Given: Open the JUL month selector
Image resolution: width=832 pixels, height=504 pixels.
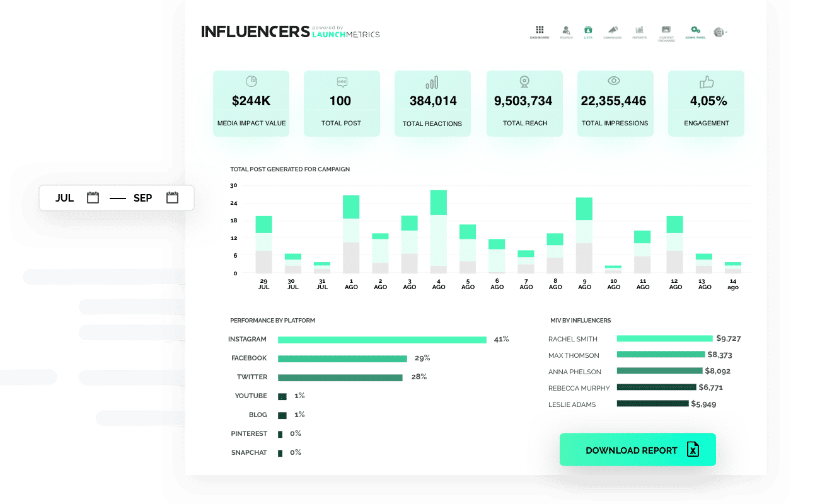Looking at the screenshot, I should pos(65,197).
